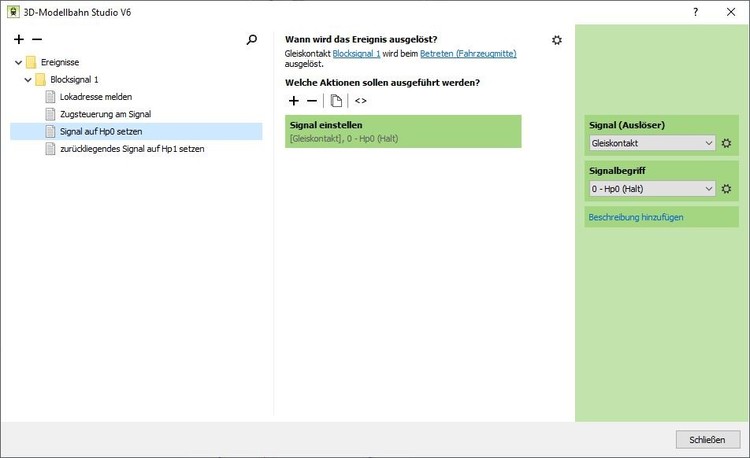Collapse the Blocksignal 1 folder
This screenshot has width=750, height=458.
click(29, 79)
